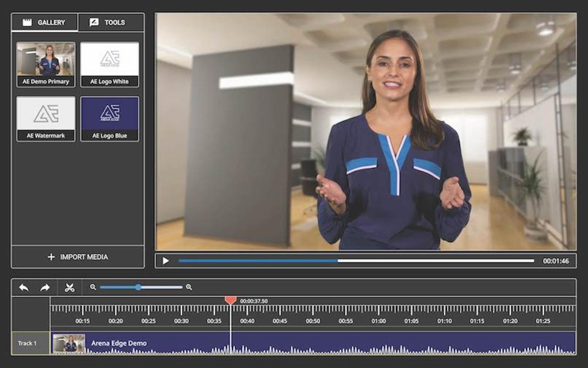The image size is (588, 368).
Task: Undo the last edit
Action: [24, 287]
